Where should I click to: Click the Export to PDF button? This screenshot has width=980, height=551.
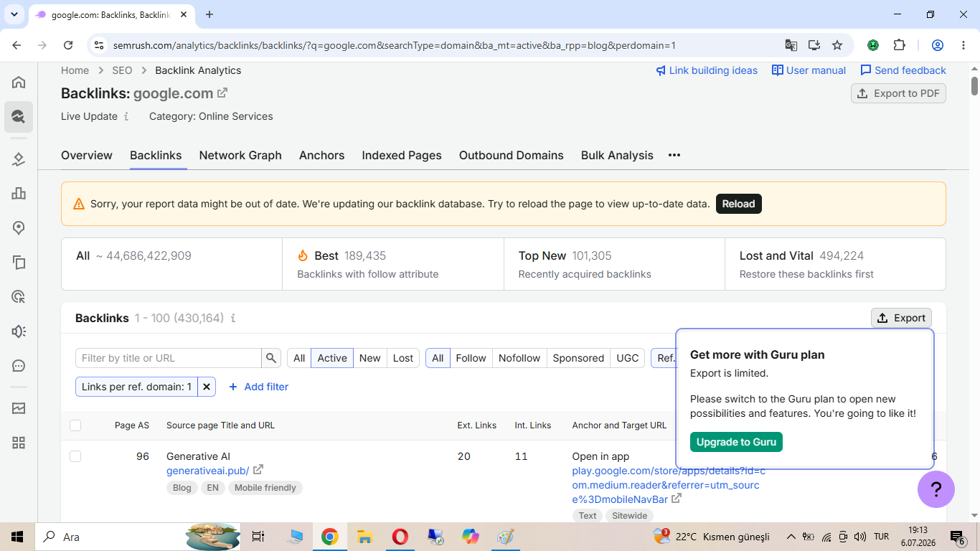click(898, 93)
